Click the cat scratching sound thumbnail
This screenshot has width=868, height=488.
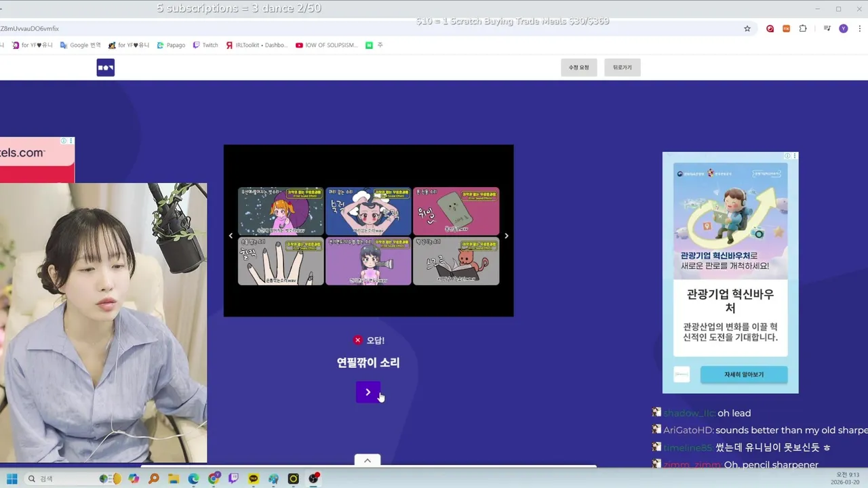(456, 261)
